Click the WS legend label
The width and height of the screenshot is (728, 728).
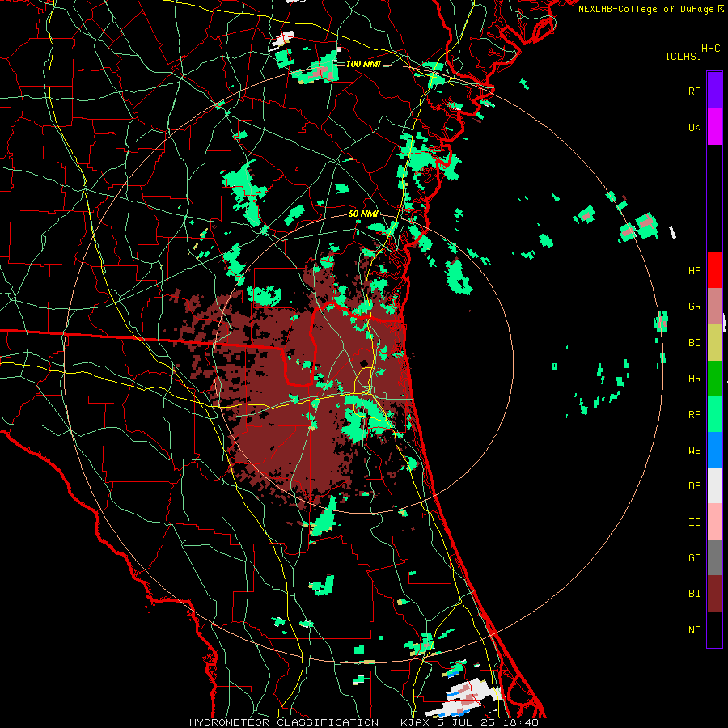(x=694, y=451)
